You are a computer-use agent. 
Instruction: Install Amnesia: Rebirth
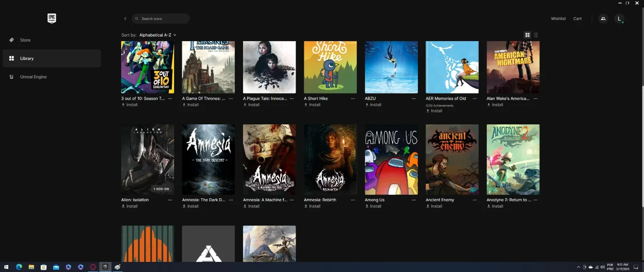313,206
